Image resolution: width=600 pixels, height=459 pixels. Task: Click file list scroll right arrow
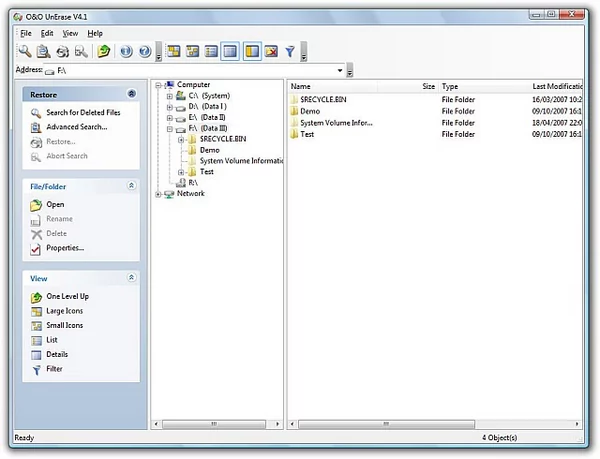(x=577, y=424)
